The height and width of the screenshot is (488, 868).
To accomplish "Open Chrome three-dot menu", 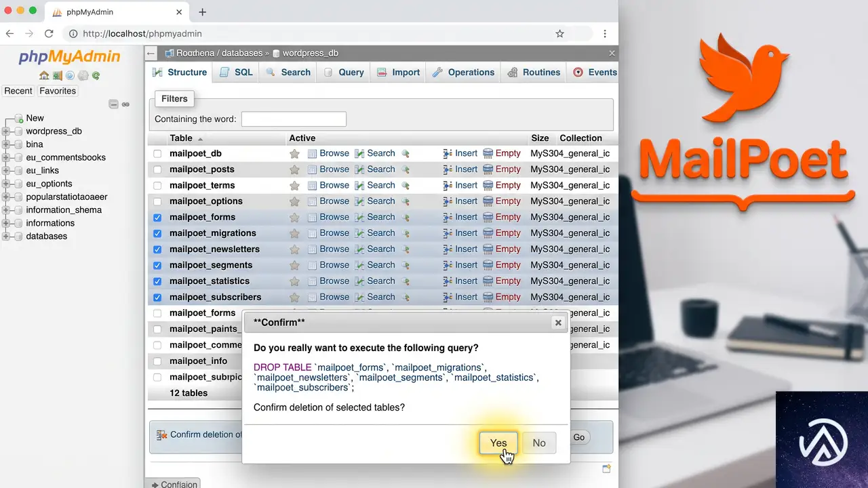I will [605, 33].
